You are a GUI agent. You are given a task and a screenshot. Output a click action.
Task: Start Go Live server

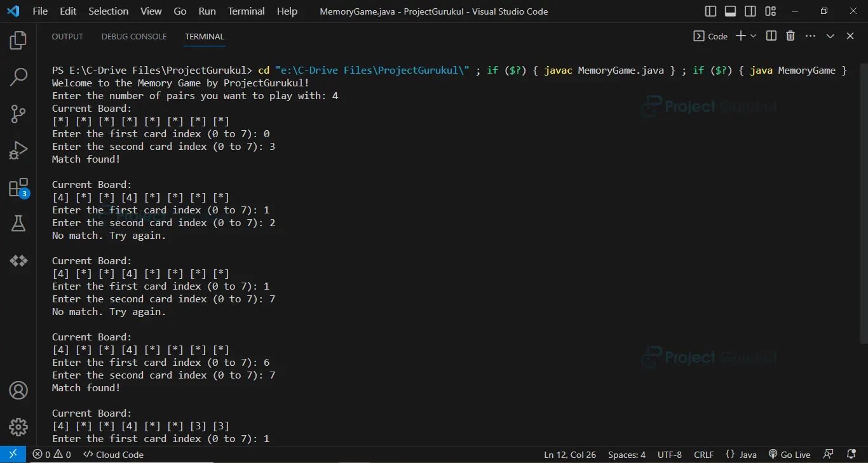790,455
